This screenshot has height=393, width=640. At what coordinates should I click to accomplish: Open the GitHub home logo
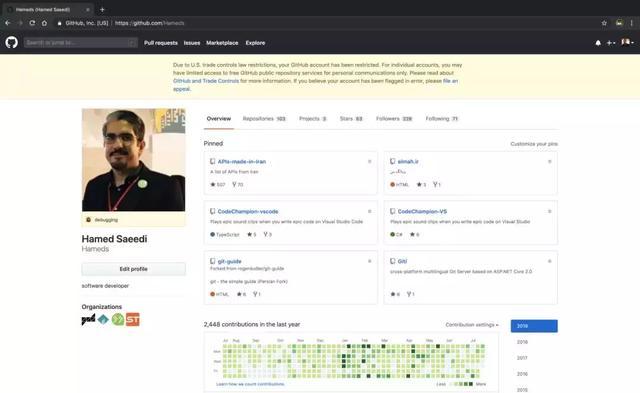click(11, 42)
